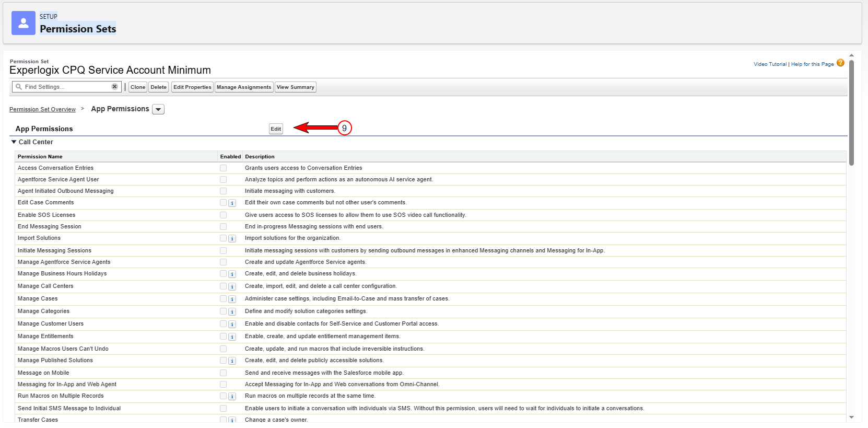
Task: Toggle Enable SOS Licenses checkbox
Action: 223,215
